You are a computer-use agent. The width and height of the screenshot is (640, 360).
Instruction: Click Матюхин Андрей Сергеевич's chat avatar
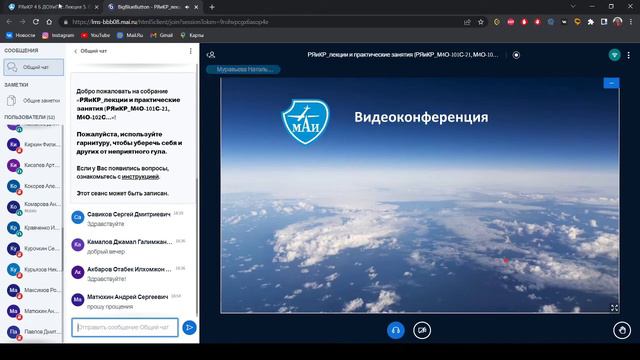(78, 300)
